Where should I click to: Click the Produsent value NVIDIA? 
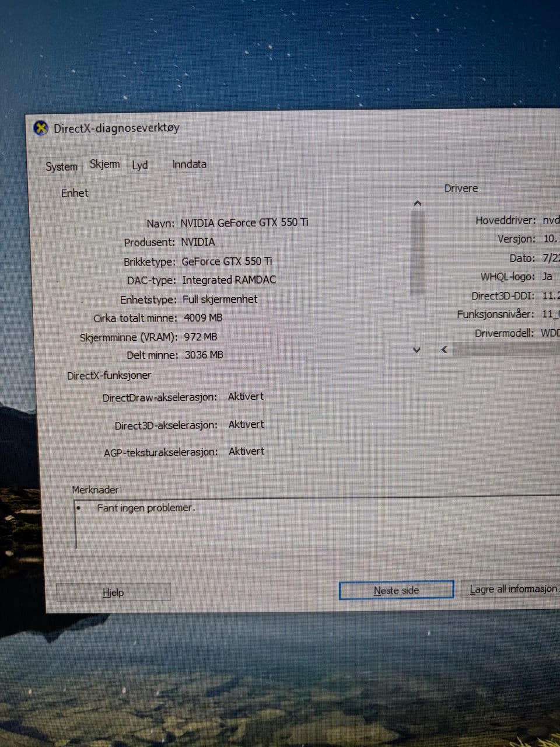click(x=198, y=242)
